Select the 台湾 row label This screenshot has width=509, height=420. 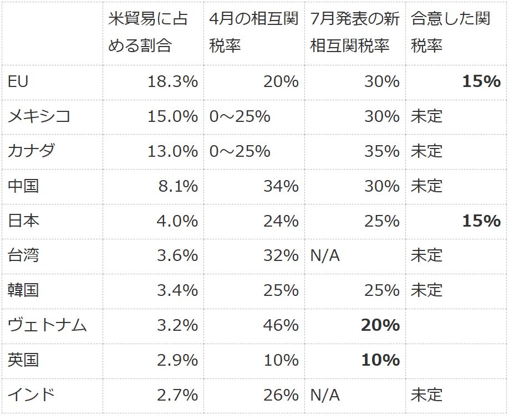(23, 255)
